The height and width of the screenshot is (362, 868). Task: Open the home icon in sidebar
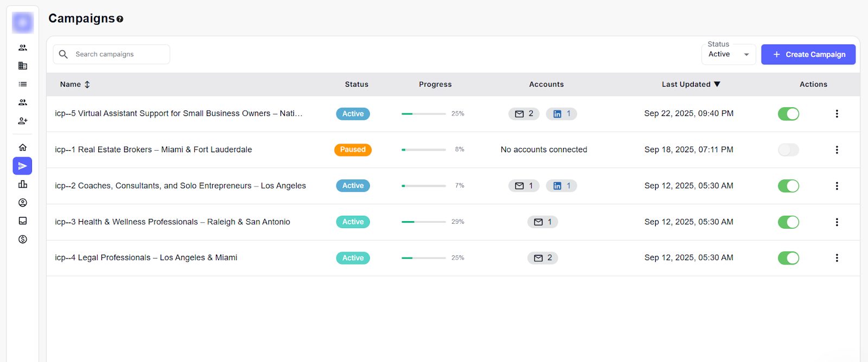(23, 147)
